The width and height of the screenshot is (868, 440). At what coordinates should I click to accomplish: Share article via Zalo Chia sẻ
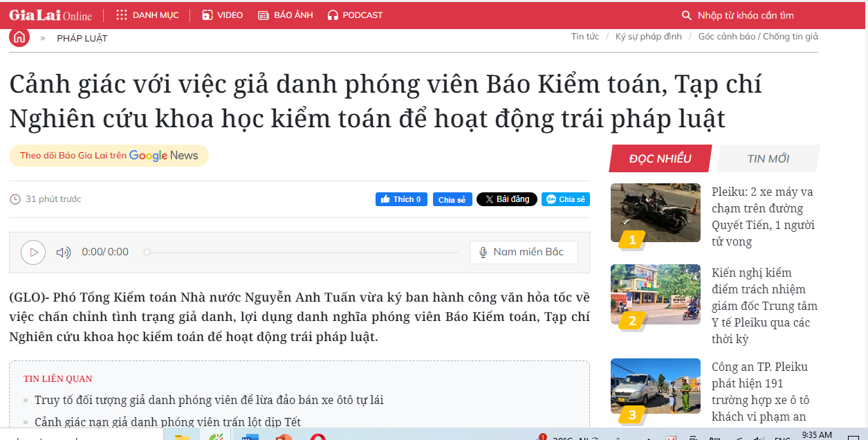click(x=565, y=199)
